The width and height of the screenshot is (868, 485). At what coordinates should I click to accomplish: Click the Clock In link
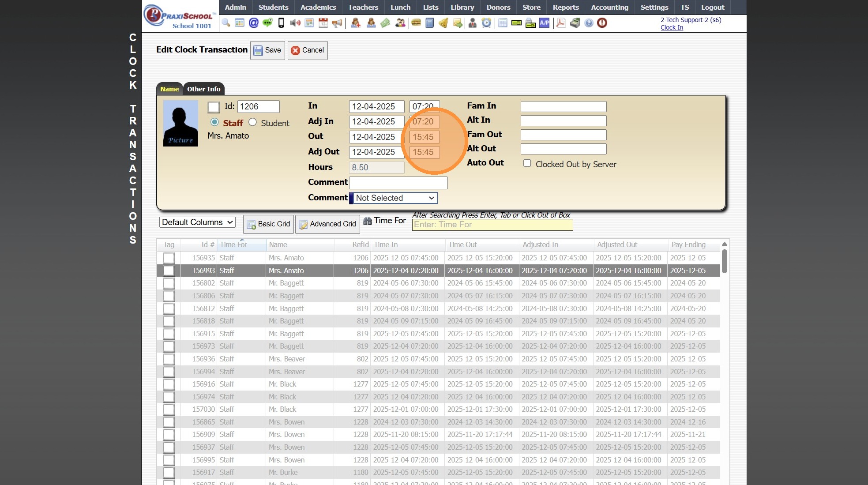click(x=672, y=27)
